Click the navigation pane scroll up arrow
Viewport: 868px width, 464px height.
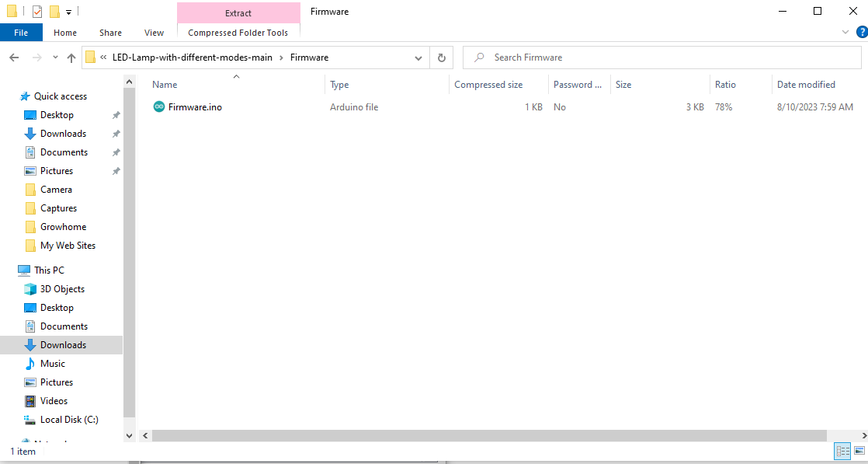[129, 82]
